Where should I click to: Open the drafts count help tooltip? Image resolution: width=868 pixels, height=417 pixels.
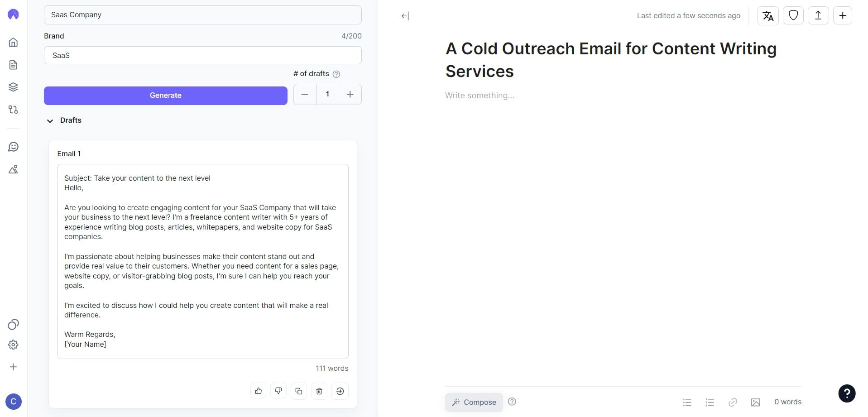(336, 74)
